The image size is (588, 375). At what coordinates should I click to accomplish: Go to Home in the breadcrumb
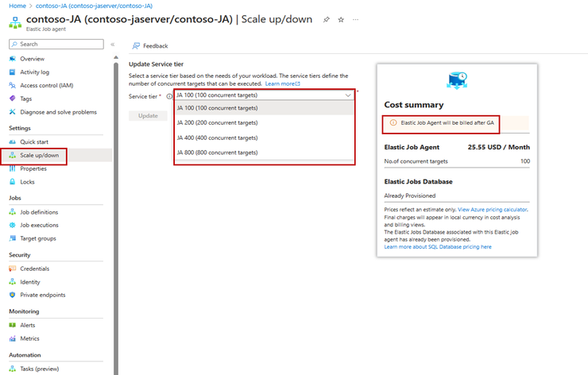17,6
